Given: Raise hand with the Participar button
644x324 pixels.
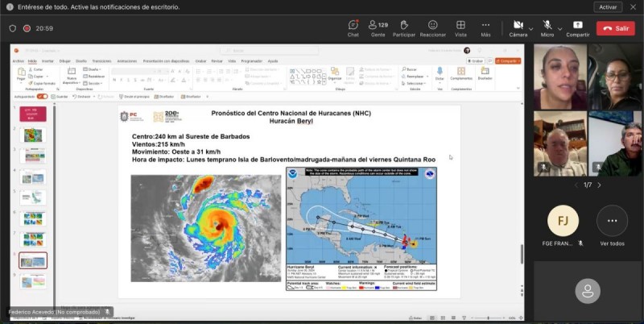Looking at the screenshot, I should (404, 28).
